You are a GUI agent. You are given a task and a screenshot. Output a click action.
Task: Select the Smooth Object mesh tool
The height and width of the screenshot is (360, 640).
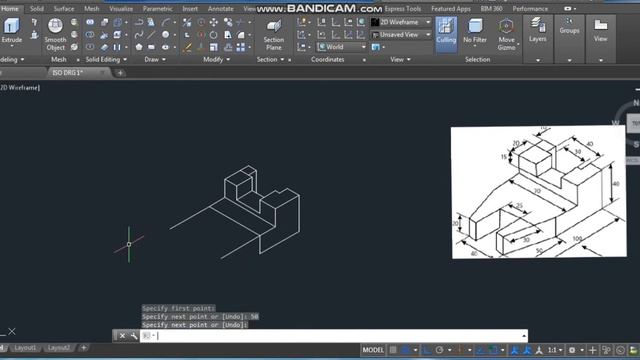[55, 35]
